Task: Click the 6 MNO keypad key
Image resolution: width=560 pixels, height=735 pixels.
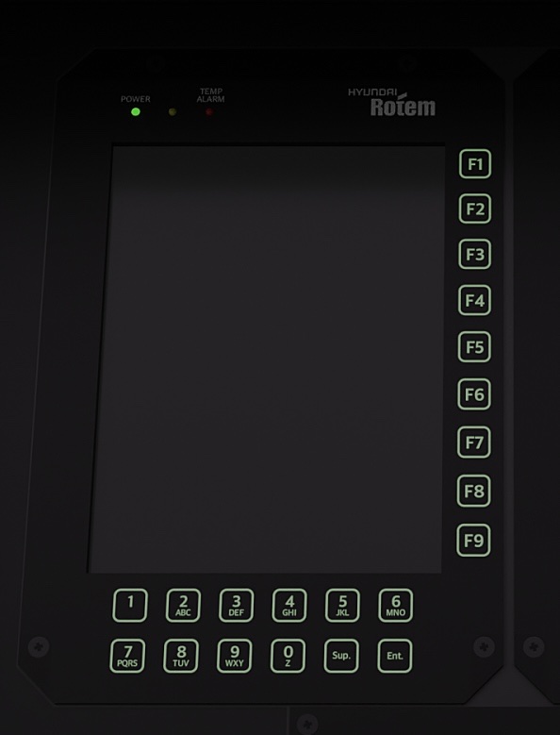Action: 396,605
